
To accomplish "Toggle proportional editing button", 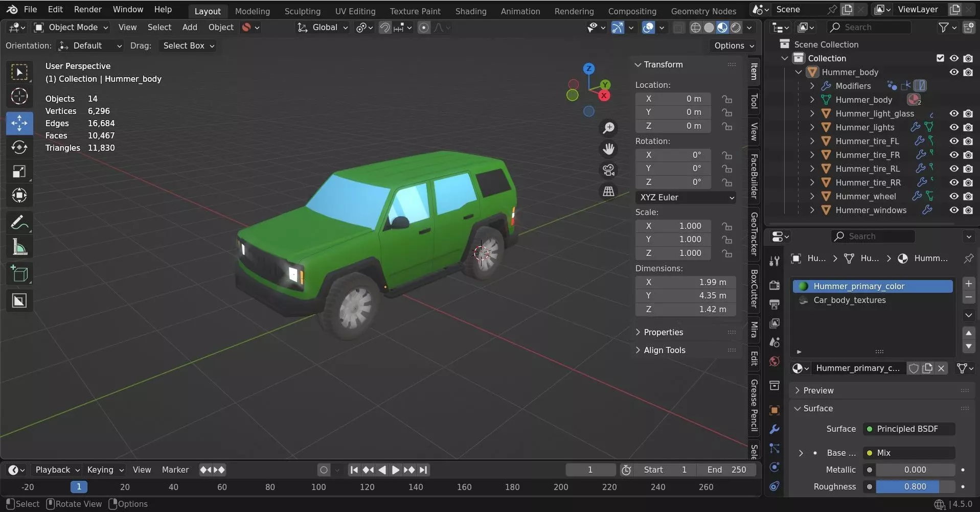I will click(424, 28).
